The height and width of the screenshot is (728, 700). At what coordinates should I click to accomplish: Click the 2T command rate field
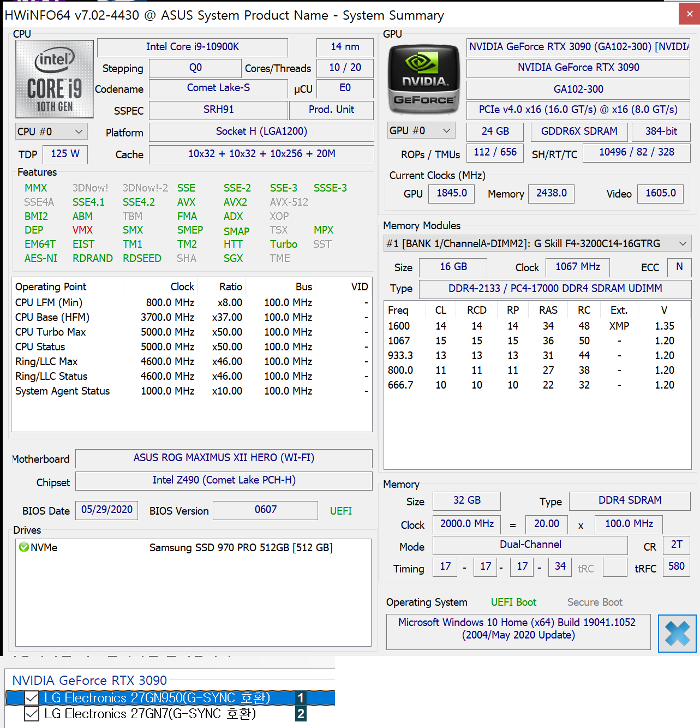click(677, 545)
